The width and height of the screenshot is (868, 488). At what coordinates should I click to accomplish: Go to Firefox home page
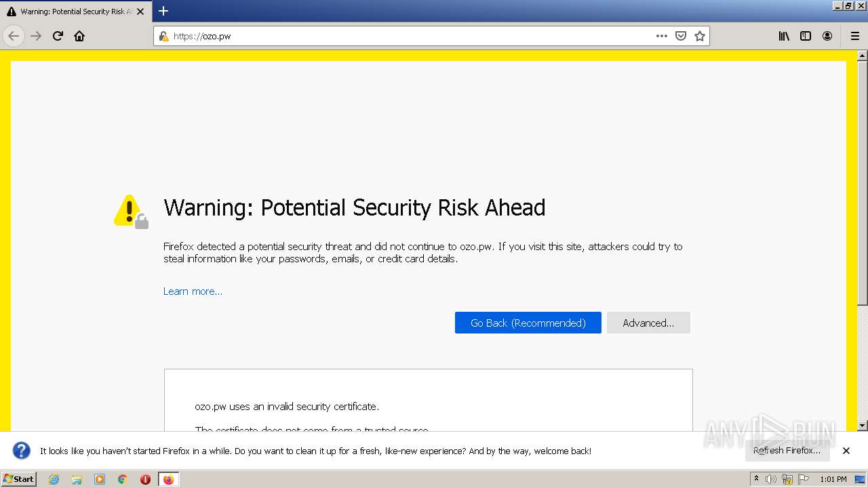coord(79,36)
